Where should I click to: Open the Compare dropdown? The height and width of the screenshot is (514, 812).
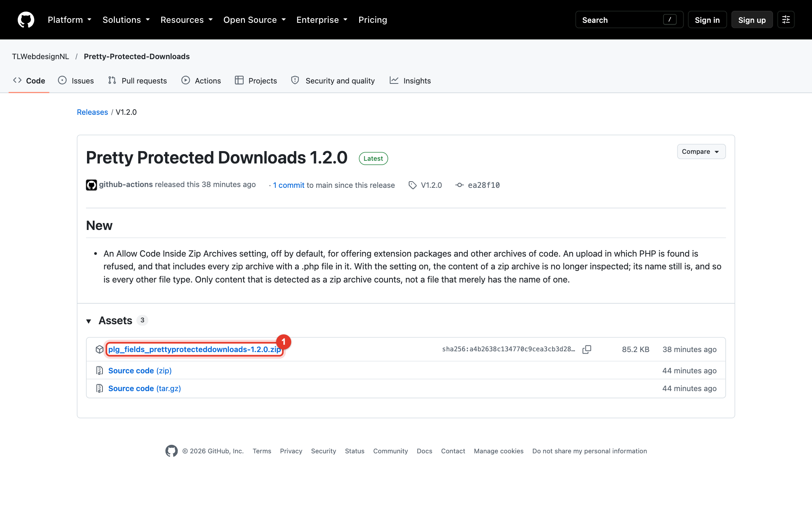(701, 151)
